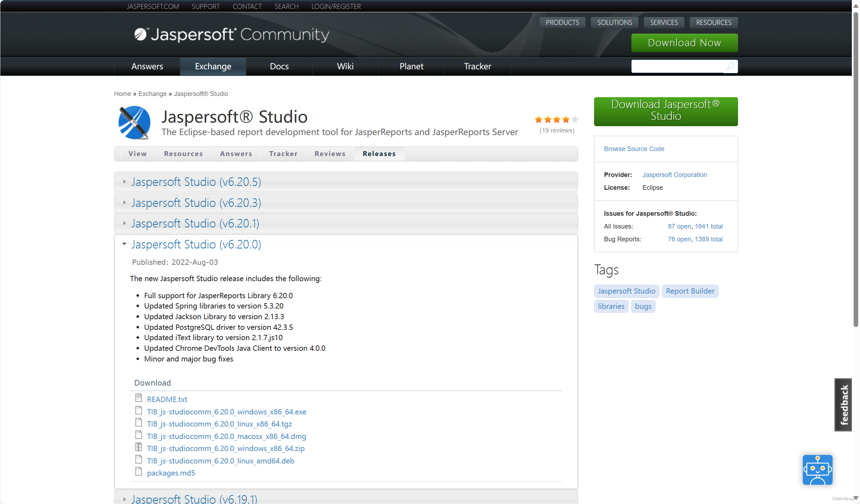This screenshot has width=860, height=504.
Task: Click the Download Jaspersoft Studio button
Action: coord(666,111)
